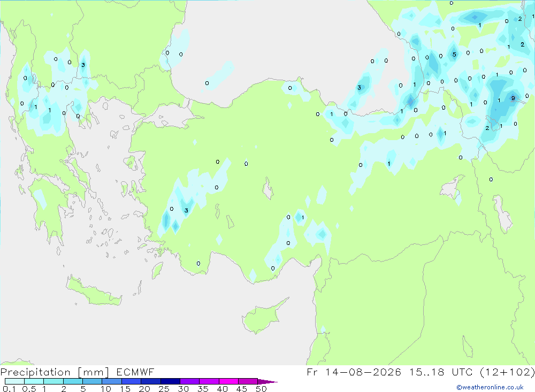Select the 5–10 mm legend color swatch

coord(92,381)
